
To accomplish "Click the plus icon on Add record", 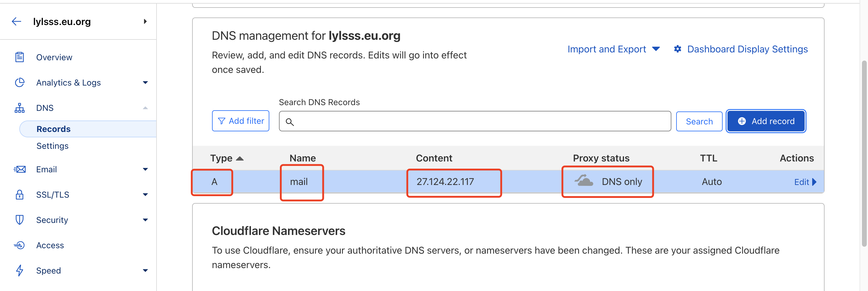I will click(x=742, y=121).
